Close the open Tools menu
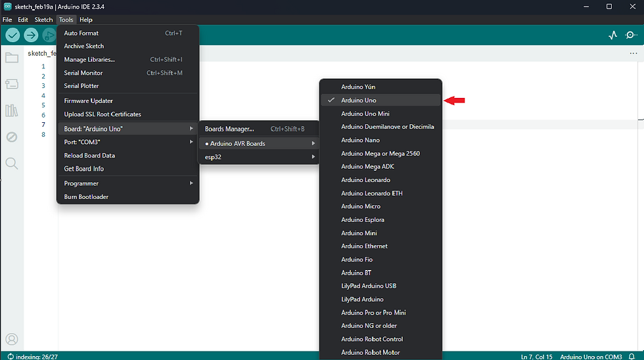 click(66, 20)
